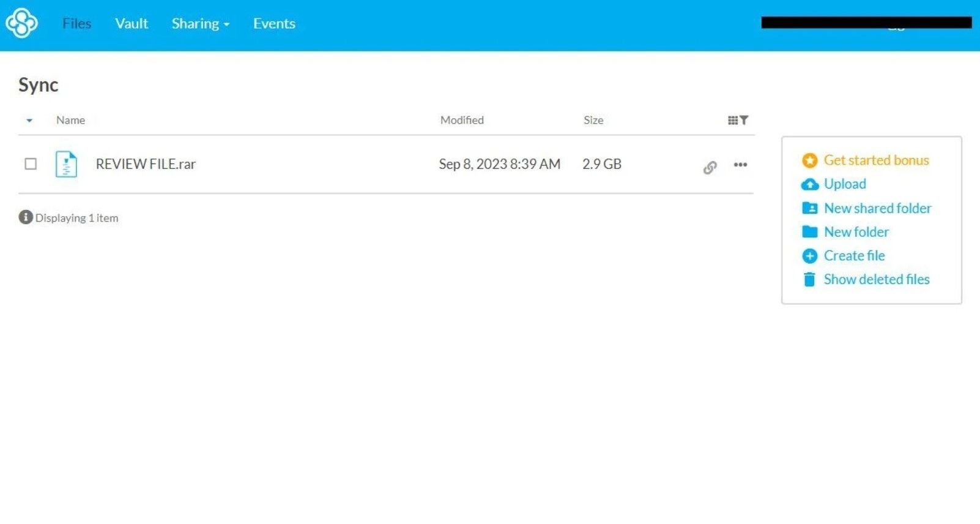Viewport: 980px width, 524px height.
Task: Click the plus circle Create file icon
Action: tap(809, 256)
